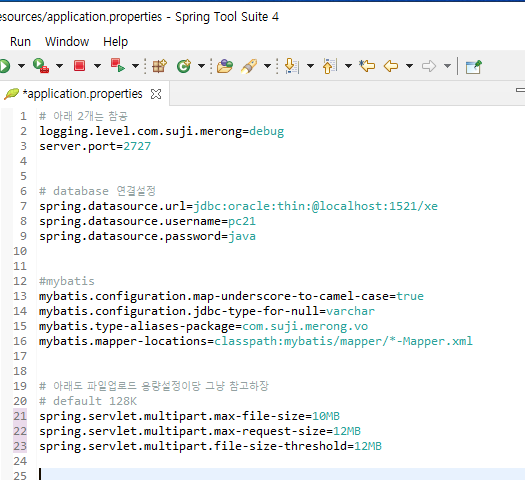
Task: Open the Run dropdown arrow
Action: click(x=21, y=66)
